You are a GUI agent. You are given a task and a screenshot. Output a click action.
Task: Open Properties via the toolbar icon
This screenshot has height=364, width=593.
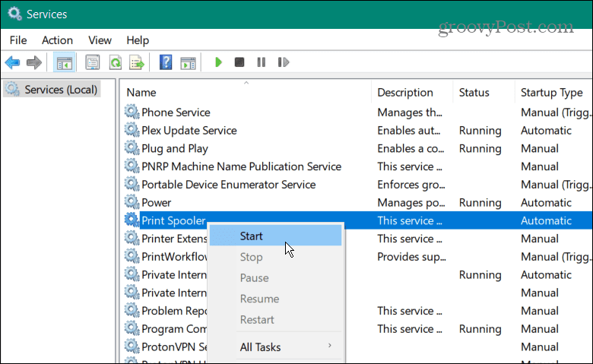coord(92,62)
